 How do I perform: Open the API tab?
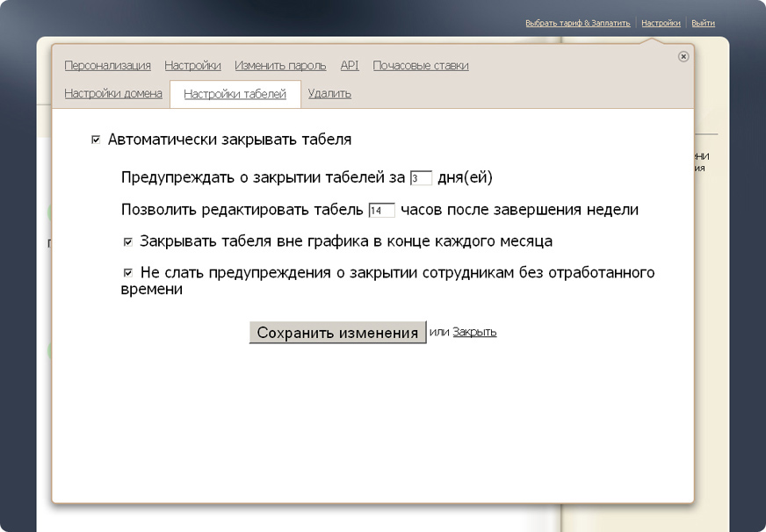(349, 65)
